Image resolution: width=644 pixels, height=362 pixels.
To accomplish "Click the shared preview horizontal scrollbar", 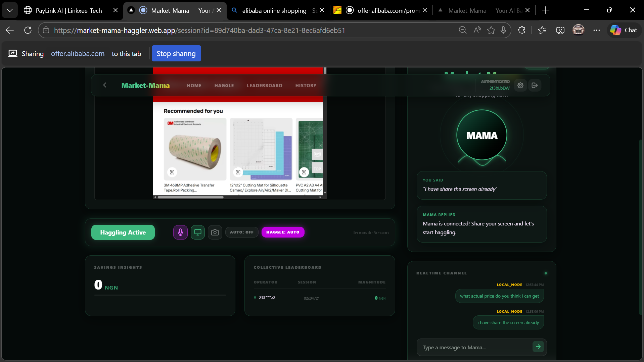I will (x=191, y=197).
